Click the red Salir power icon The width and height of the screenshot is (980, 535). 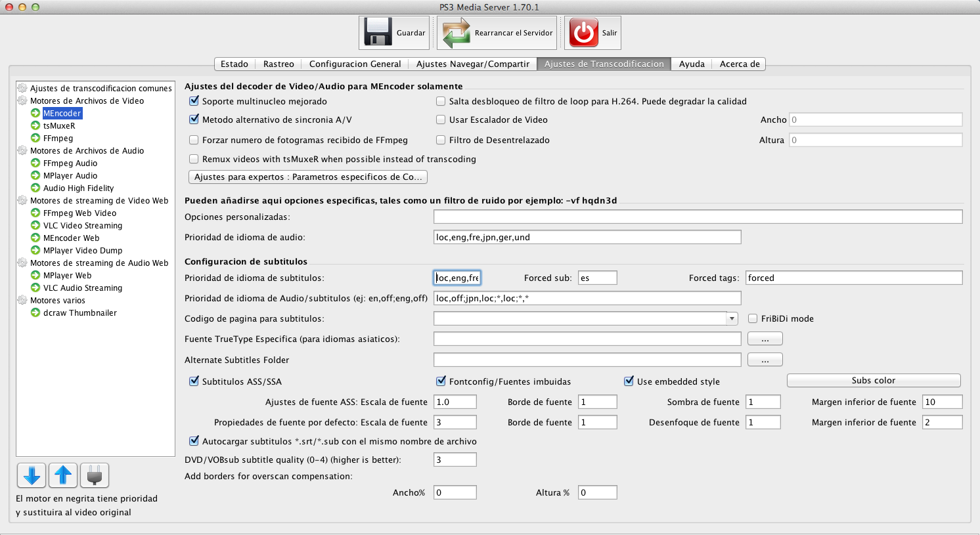point(584,32)
